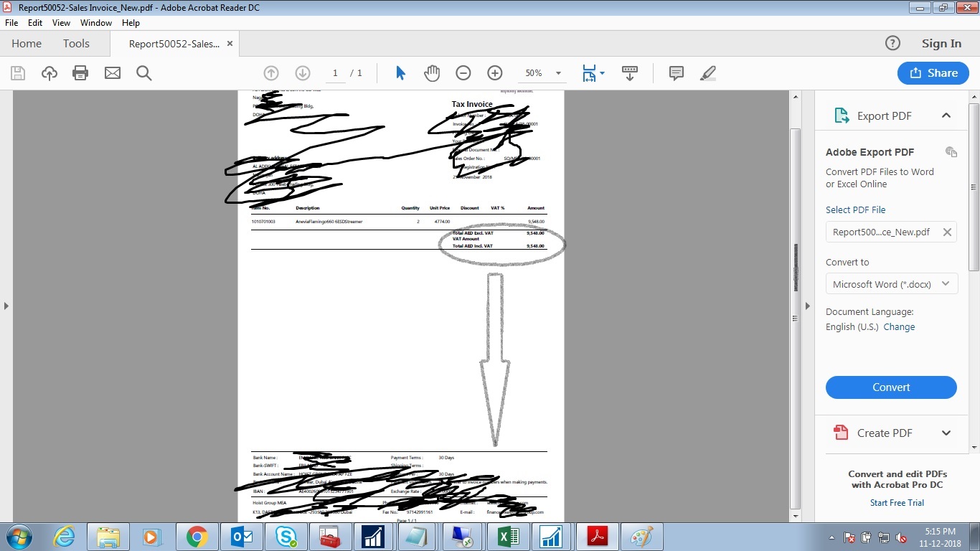Screen dimensions: 980x551
Task: Zoom out with the minus icon
Action: [463, 73]
